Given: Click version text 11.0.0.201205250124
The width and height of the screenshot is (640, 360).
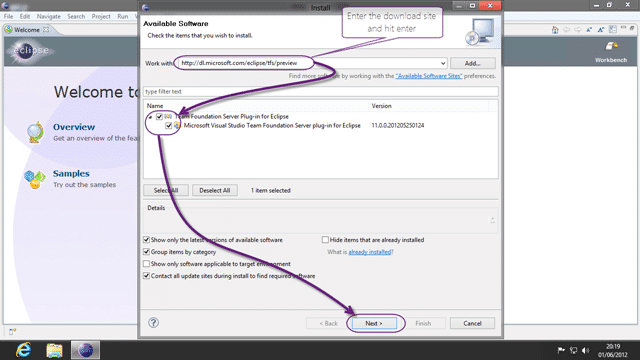Looking at the screenshot, I should point(398,125).
